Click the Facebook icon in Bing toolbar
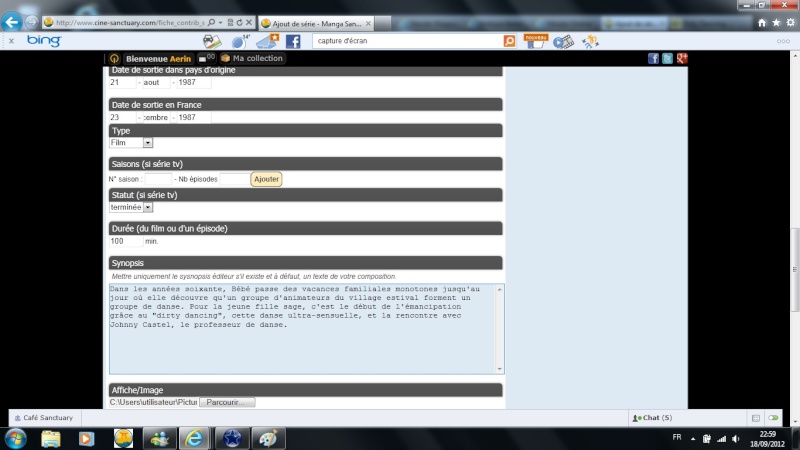 [x=293, y=41]
